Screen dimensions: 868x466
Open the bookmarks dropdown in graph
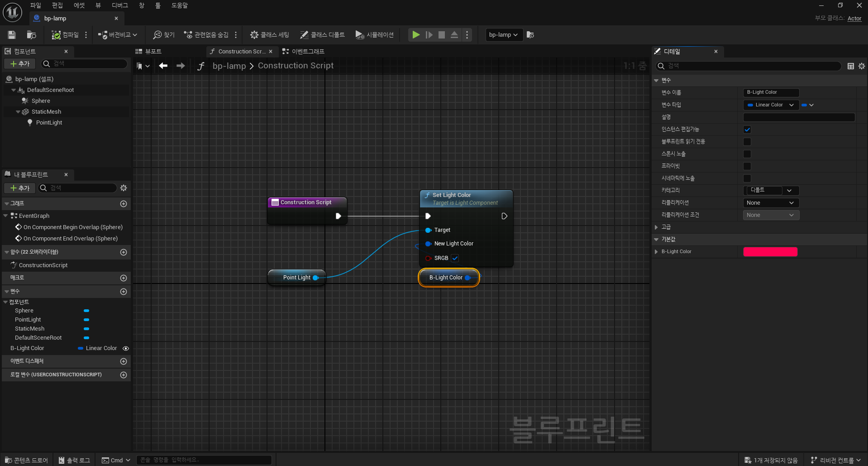point(143,66)
